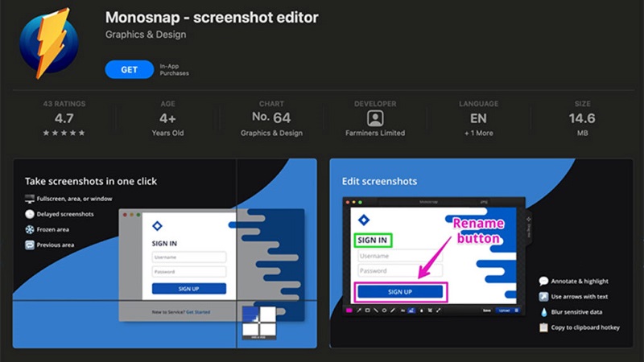Viewport: 644px width, 362px height.
Task: Click the Save button in the editor preview
Action: pos(487,311)
